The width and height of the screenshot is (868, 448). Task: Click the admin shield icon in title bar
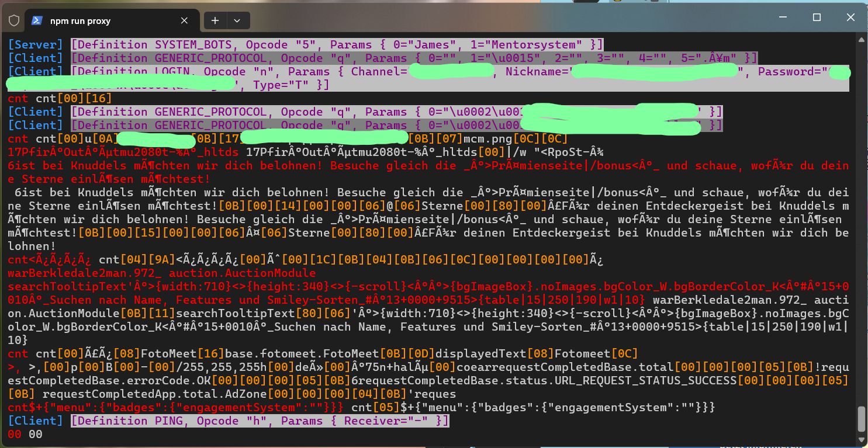tap(14, 20)
